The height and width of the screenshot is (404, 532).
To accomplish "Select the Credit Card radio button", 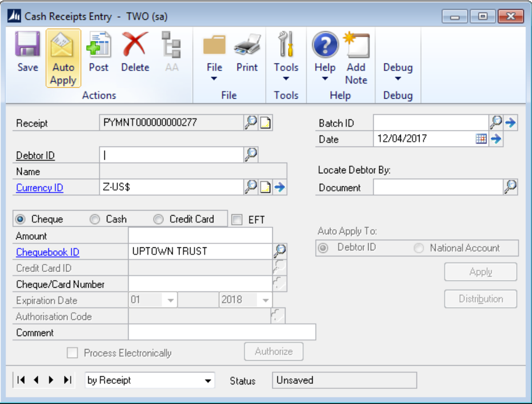I will pos(159,219).
